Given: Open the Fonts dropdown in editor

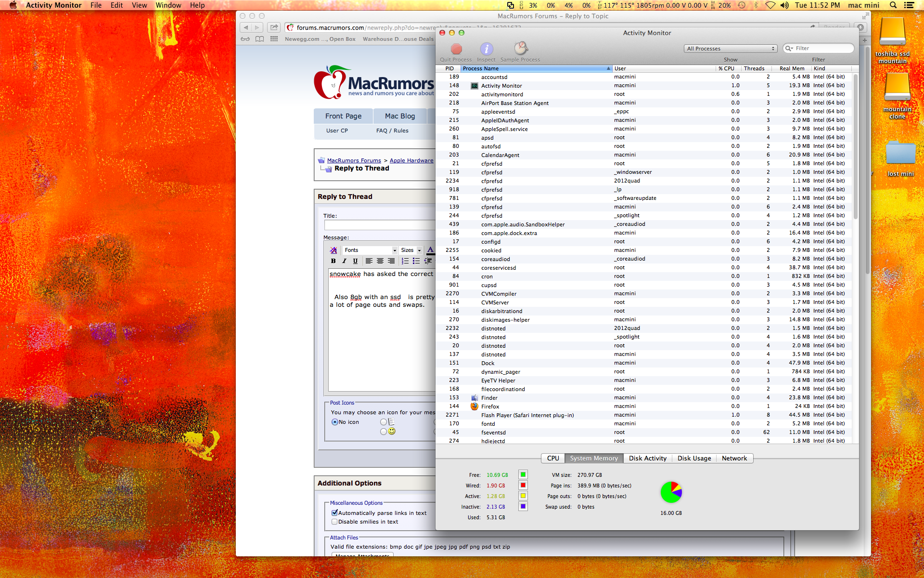Looking at the screenshot, I should 370,250.
